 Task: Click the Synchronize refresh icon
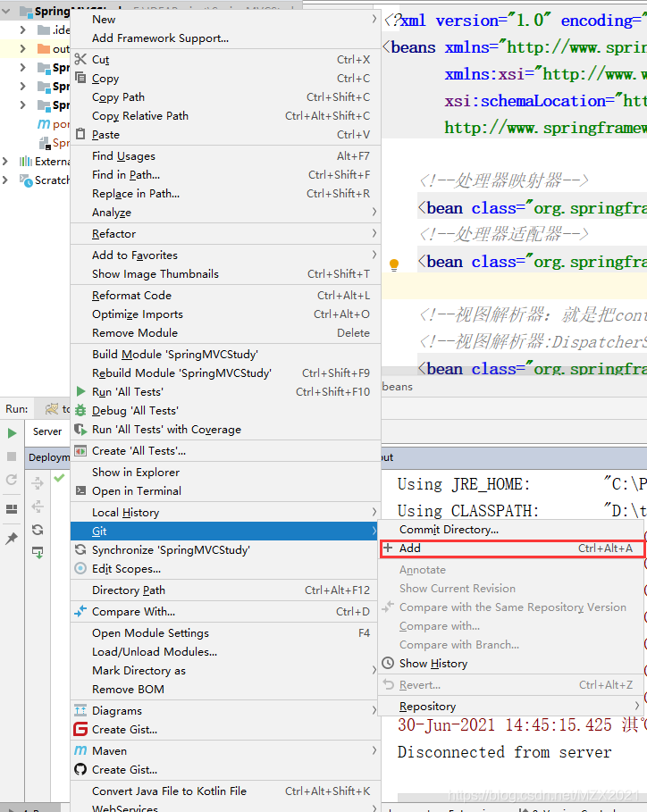coord(80,549)
